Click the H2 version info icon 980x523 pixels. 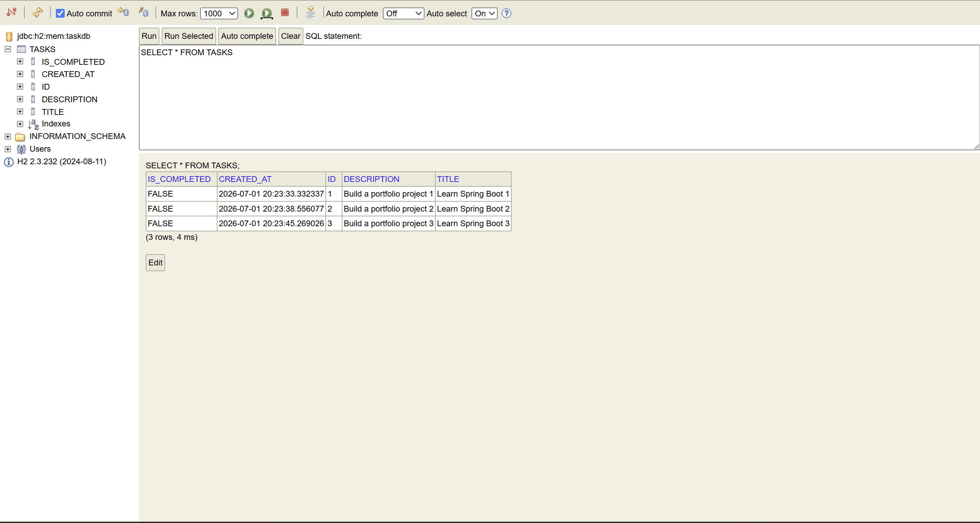click(x=9, y=162)
